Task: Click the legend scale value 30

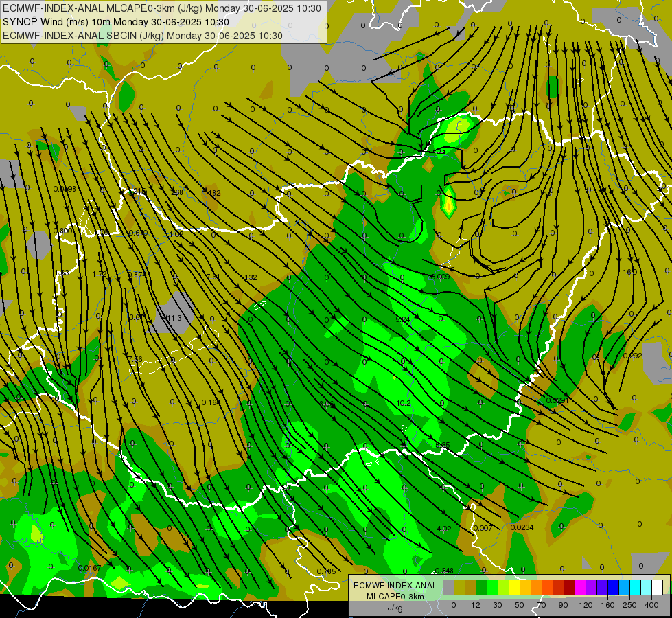Action: (498, 605)
